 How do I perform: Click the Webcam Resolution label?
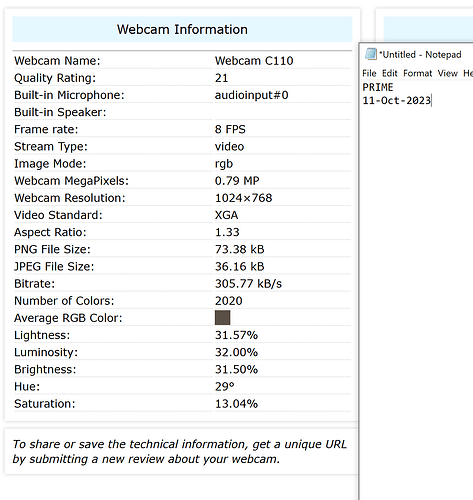70,198
